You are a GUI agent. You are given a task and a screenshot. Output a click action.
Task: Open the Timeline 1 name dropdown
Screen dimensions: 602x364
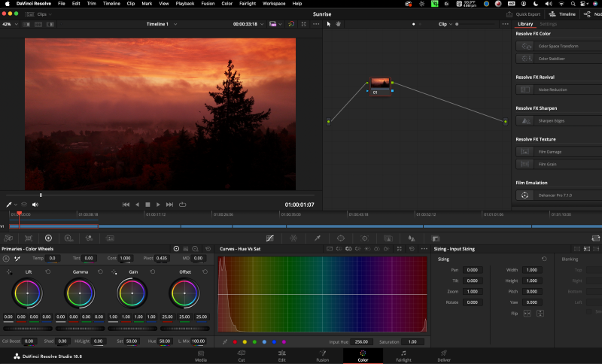tap(161, 24)
